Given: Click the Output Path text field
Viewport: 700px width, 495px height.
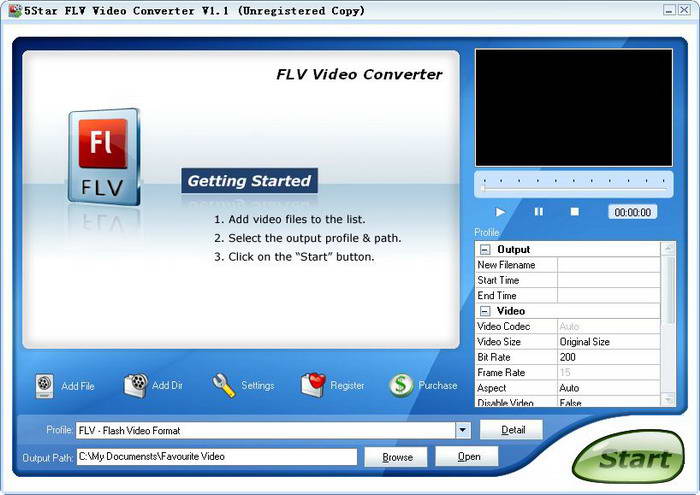Looking at the screenshot, I should tap(217, 457).
